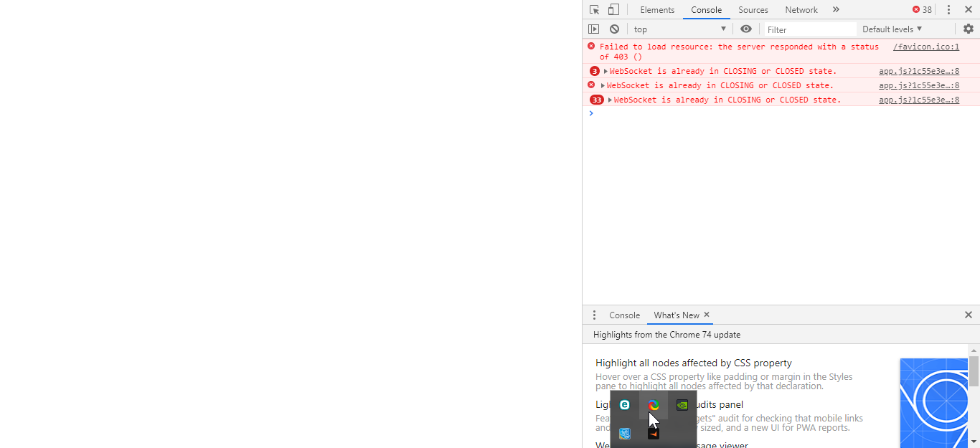Click error icon of the favicon message
Screen dimensions: 980x448
(x=591, y=46)
